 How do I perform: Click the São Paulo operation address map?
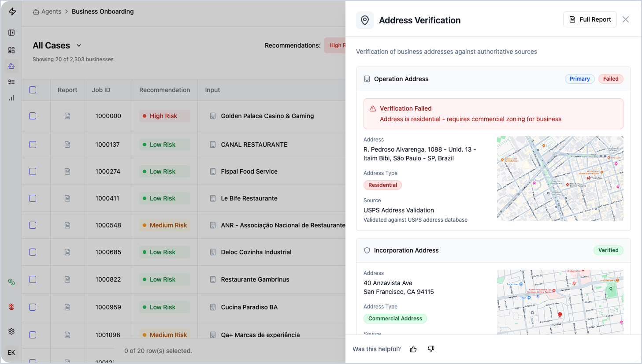pos(560,178)
